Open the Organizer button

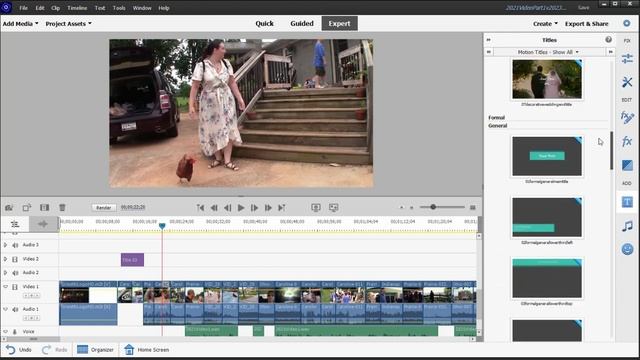(96, 350)
